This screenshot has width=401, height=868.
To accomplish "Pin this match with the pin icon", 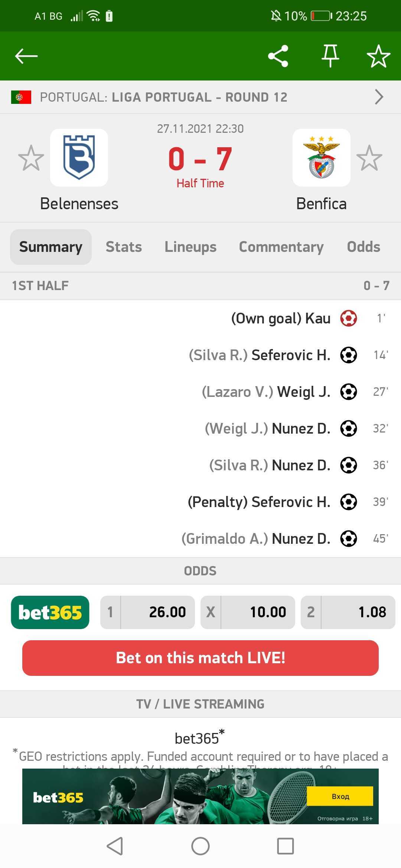I will [330, 56].
